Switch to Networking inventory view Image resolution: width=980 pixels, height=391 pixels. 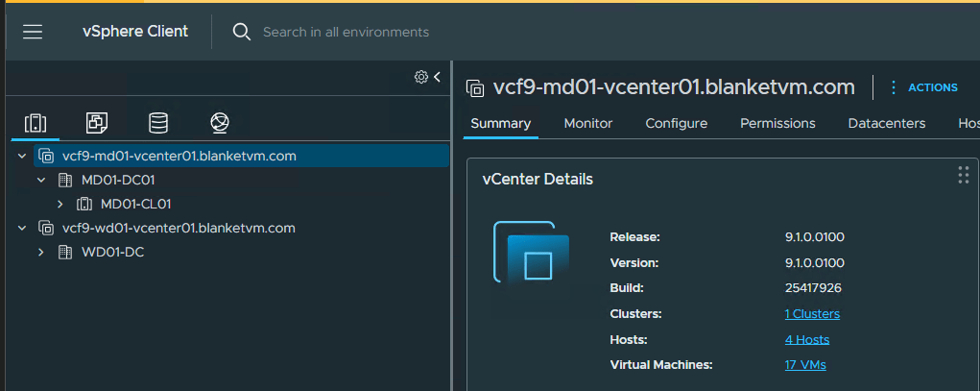point(220,123)
